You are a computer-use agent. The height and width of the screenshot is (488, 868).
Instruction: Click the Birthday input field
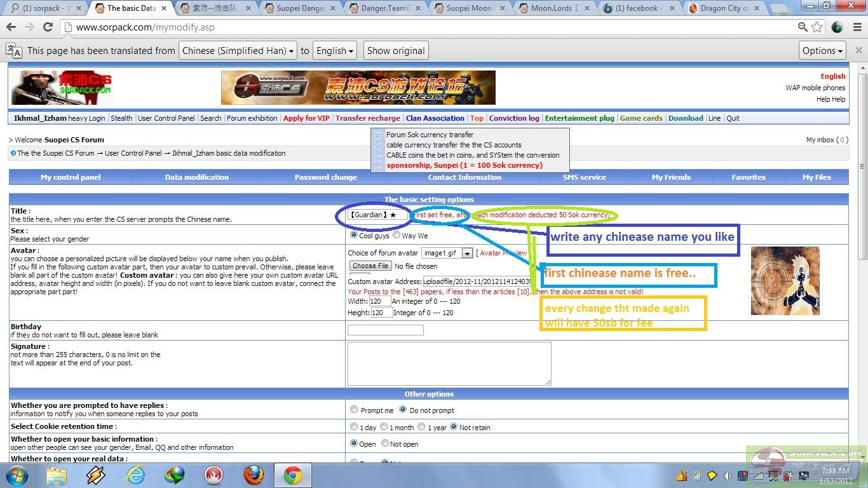[385, 330]
